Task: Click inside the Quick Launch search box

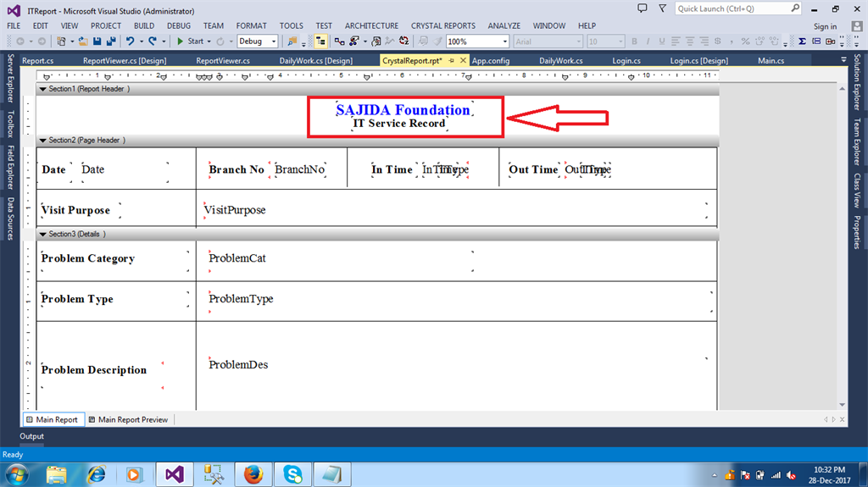Action: [x=732, y=8]
